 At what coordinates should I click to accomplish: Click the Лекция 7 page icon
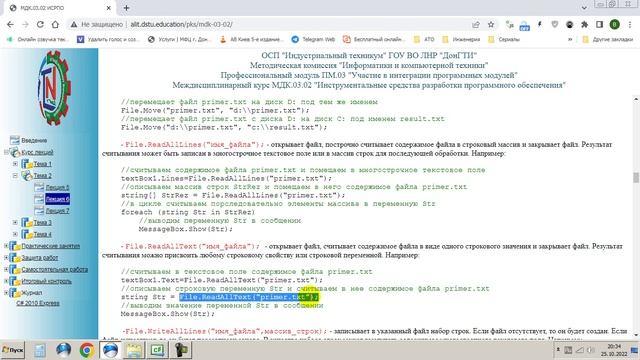click(39, 211)
